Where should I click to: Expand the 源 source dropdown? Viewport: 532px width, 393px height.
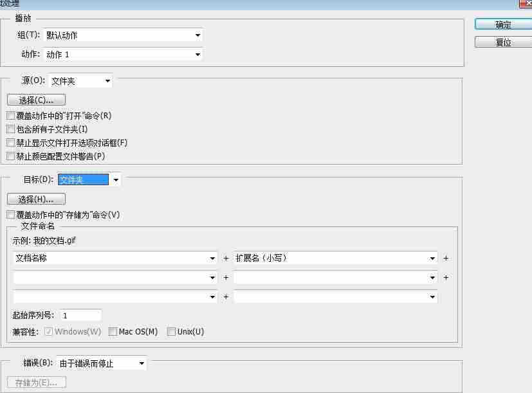point(81,81)
